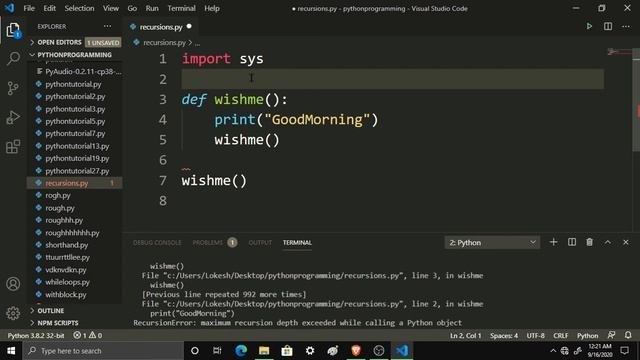Change indentation via Spaces: 4

tap(504, 336)
